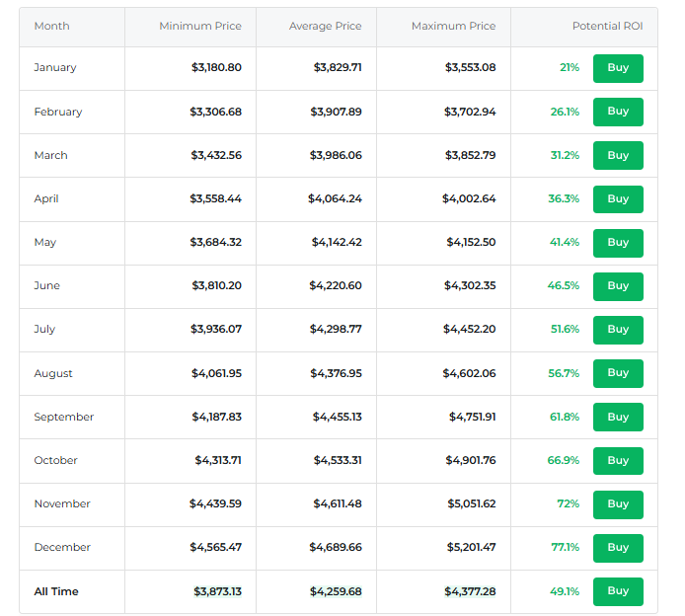The width and height of the screenshot is (685, 616).
Task: Select the Potential ROI column header
Action: 607,26
